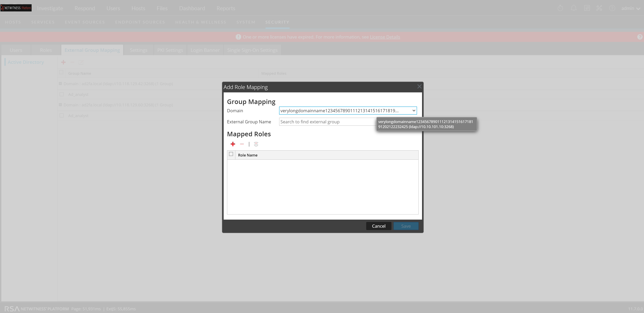This screenshot has height=313, width=644.
Task: Click the External Group Name search field
Action: [328, 122]
